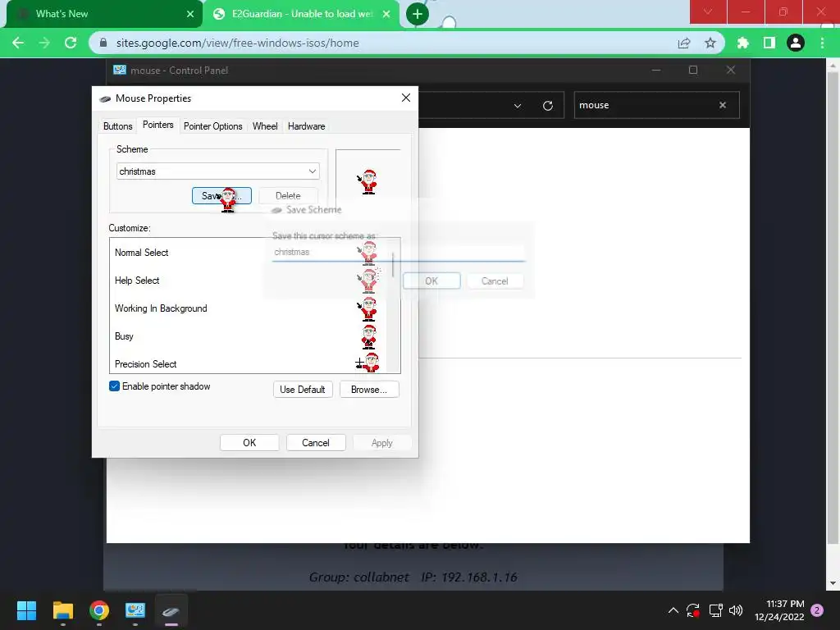
Task: Open Chrome from the taskbar
Action: [x=99, y=610]
